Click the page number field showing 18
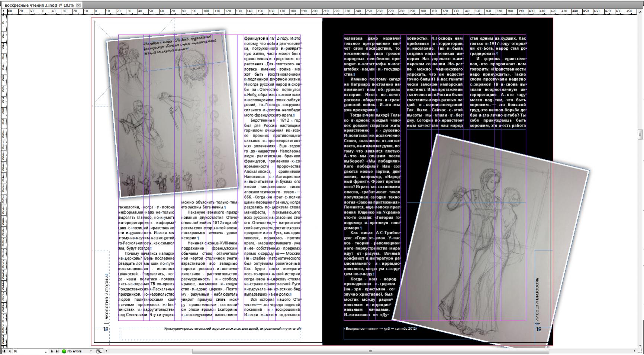 click(28, 351)
